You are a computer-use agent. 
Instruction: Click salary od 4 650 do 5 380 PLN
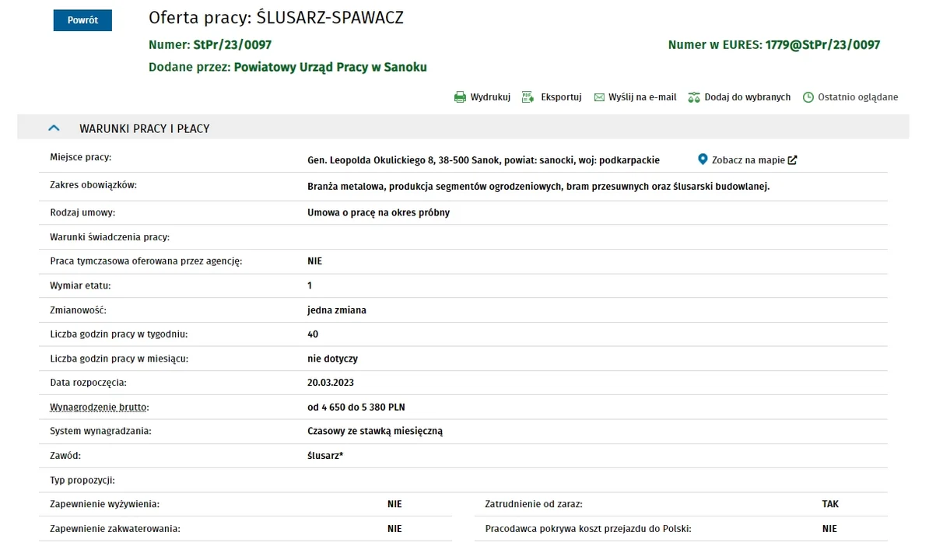(356, 408)
